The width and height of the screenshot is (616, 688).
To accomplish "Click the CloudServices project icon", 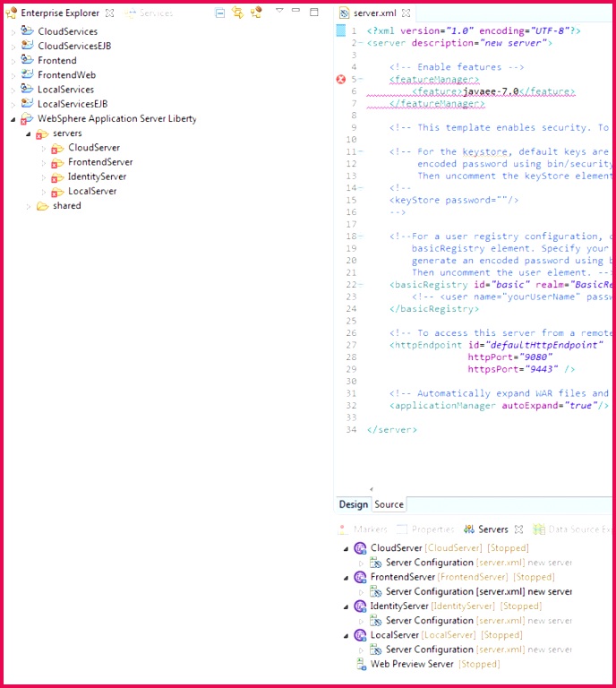I will point(27,30).
